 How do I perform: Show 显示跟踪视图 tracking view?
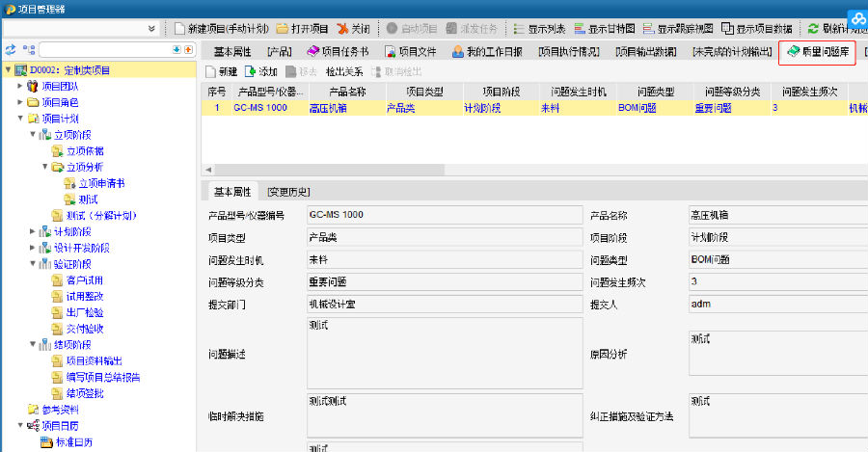click(679, 29)
